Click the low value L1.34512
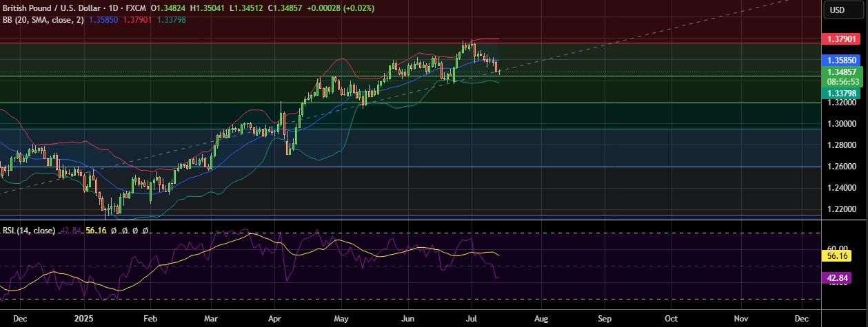The image size is (868, 327). 246,9
